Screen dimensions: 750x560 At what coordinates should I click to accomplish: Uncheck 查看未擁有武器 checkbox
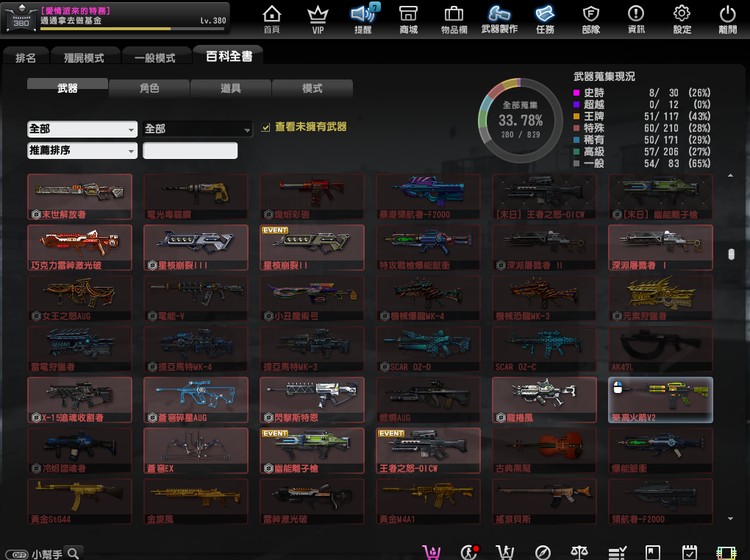(x=266, y=127)
